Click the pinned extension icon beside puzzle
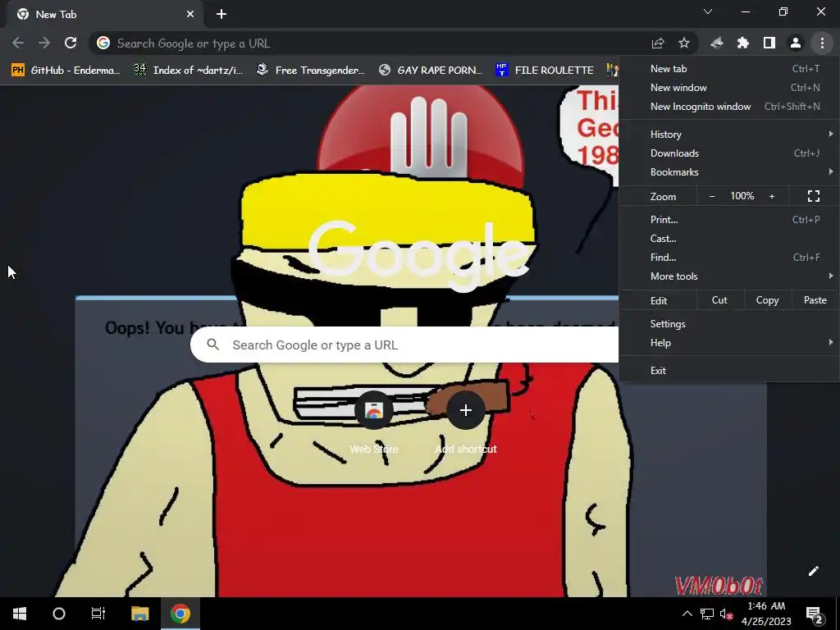The width and height of the screenshot is (840, 630). pyautogui.click(x=717, y=43)
